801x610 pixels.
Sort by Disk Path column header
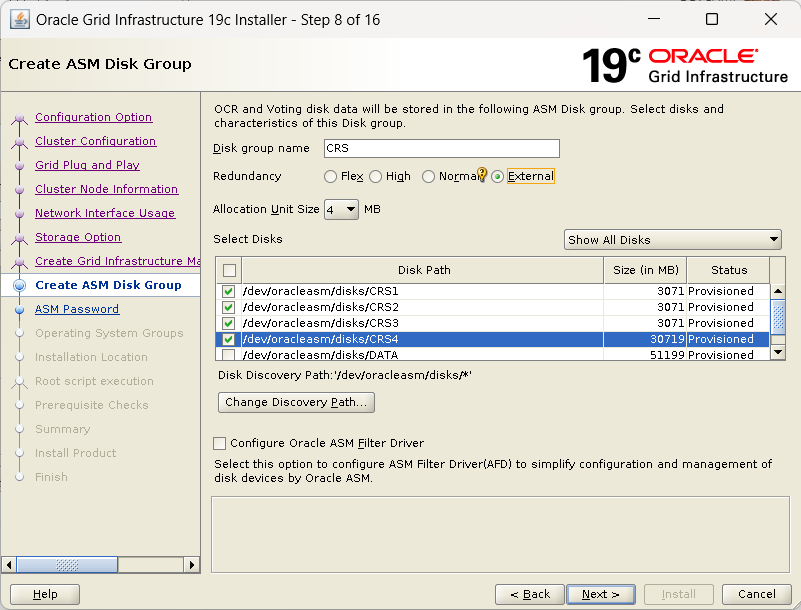(423, 270)
